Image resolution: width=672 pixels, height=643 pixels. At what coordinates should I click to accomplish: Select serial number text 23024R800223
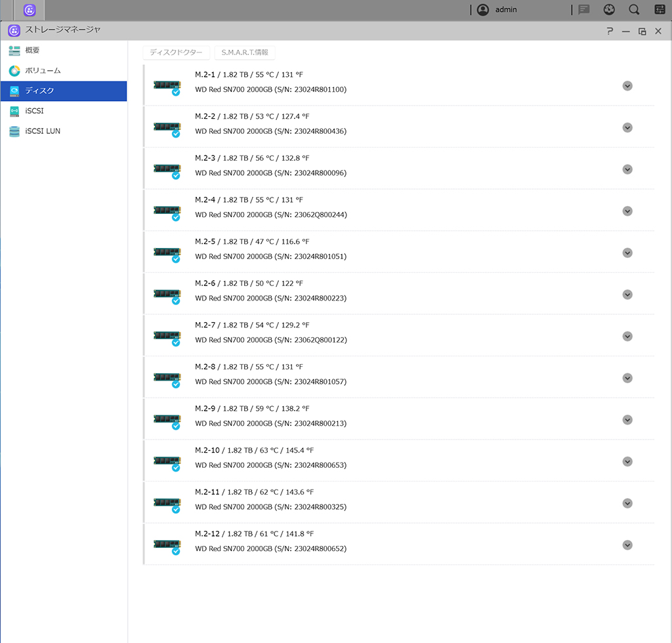coord(320,299)
